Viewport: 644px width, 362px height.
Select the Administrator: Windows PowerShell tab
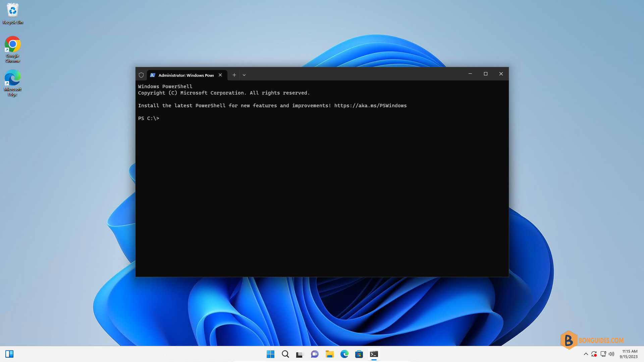point(186,75)
